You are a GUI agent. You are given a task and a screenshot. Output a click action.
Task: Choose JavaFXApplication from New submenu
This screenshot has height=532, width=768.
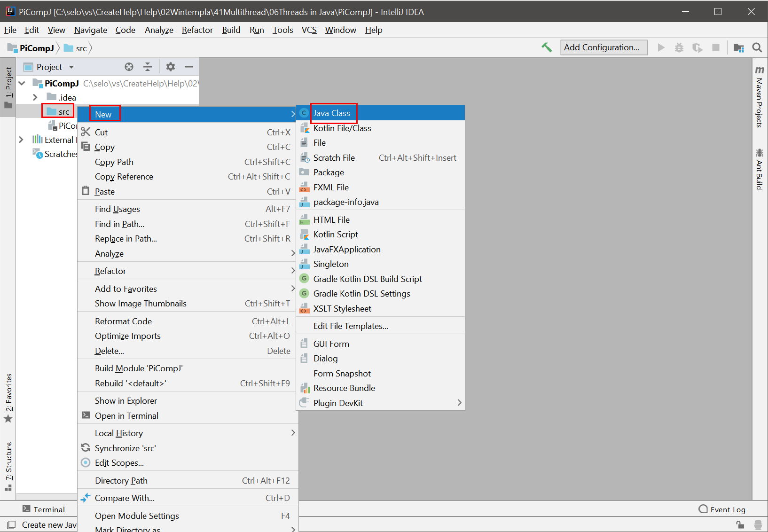click(380, 250)
